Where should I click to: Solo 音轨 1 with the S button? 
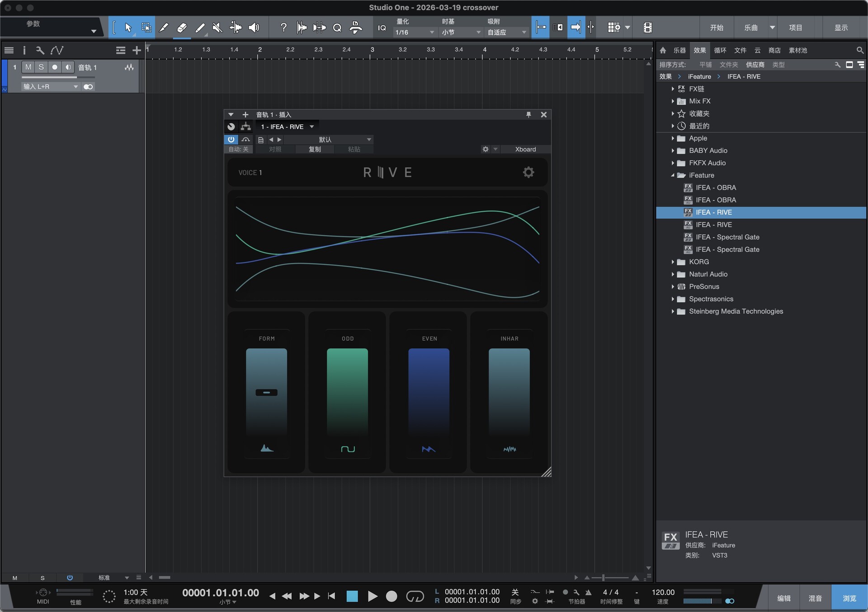(41, 67)
